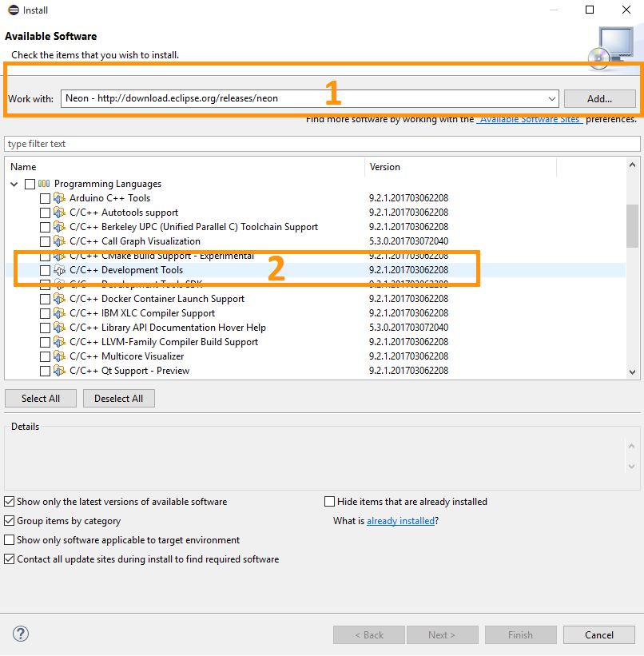Enable Hide items that are already installed
The image size is (644, 656).
(329, 501)
